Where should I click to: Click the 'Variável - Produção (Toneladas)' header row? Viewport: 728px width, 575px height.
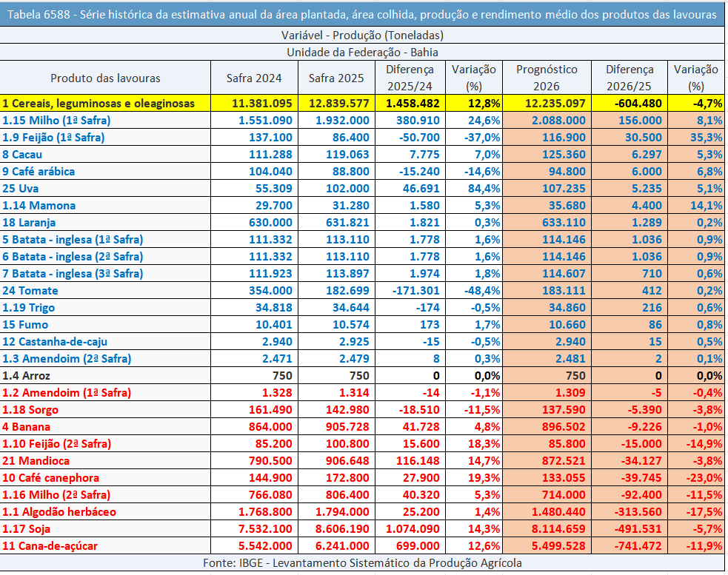click(x=363, y=36)
